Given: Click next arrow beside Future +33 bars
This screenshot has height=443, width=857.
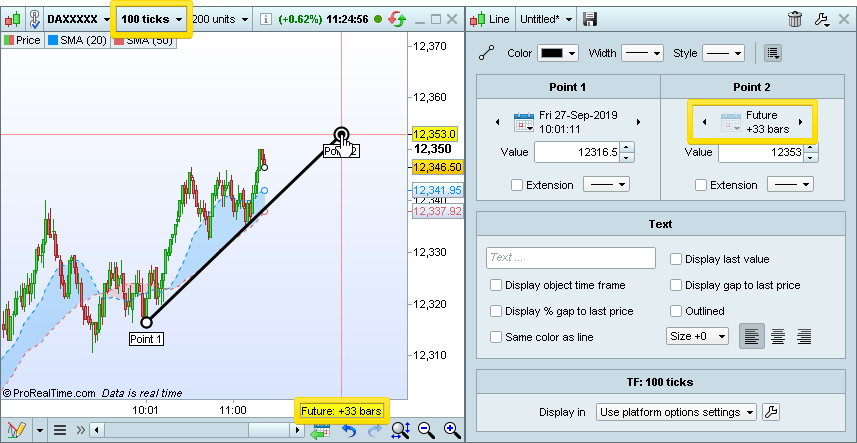Looking at the screenshot, I should 800,123.
